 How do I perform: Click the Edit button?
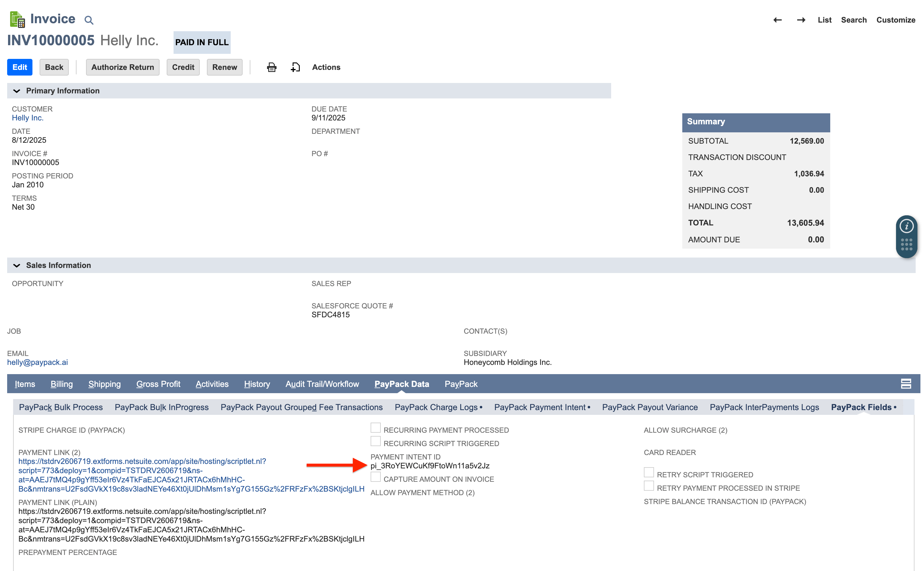(20, 67)
